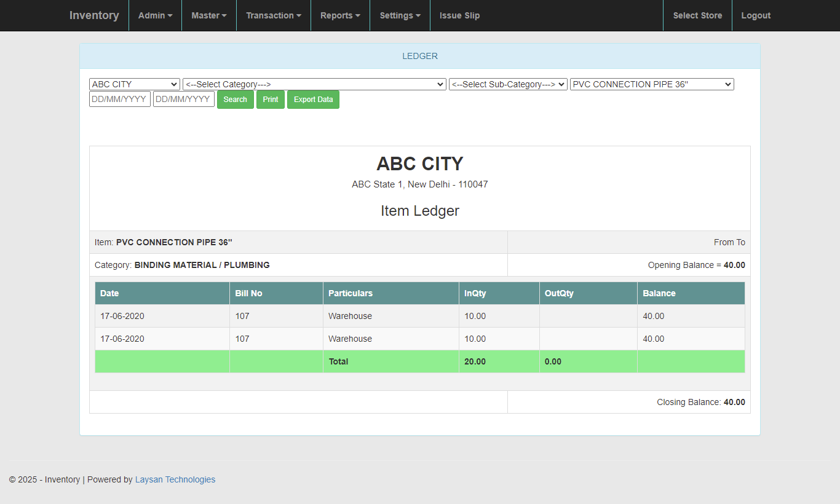840x504 pixels.
Task: Log out using the Logout link
Action: click(756, 15)
